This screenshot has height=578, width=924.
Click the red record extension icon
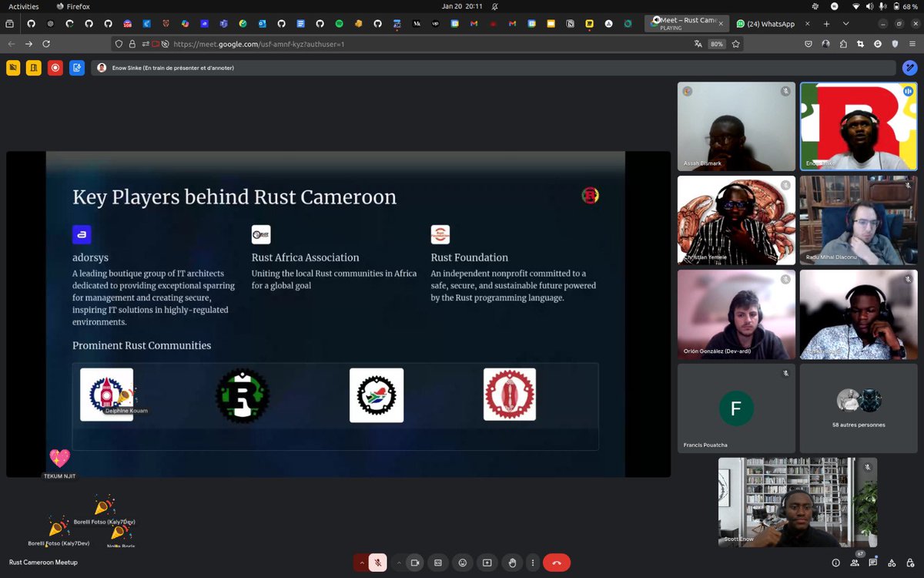[55, 68]
